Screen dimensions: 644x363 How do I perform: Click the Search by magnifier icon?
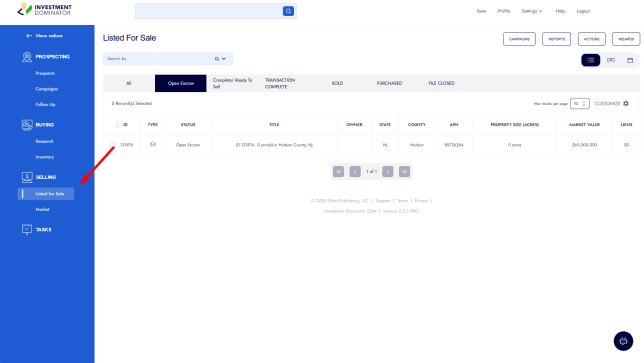coord(217,59)
